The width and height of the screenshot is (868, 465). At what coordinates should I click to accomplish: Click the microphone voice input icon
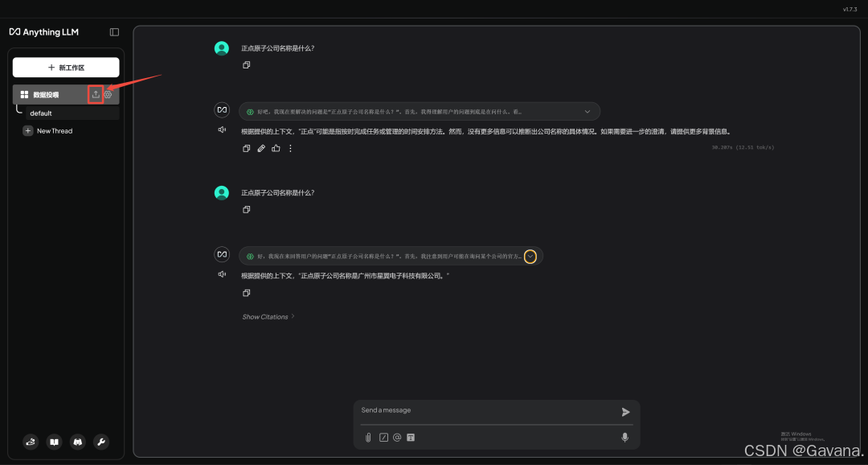pos(624,438)
